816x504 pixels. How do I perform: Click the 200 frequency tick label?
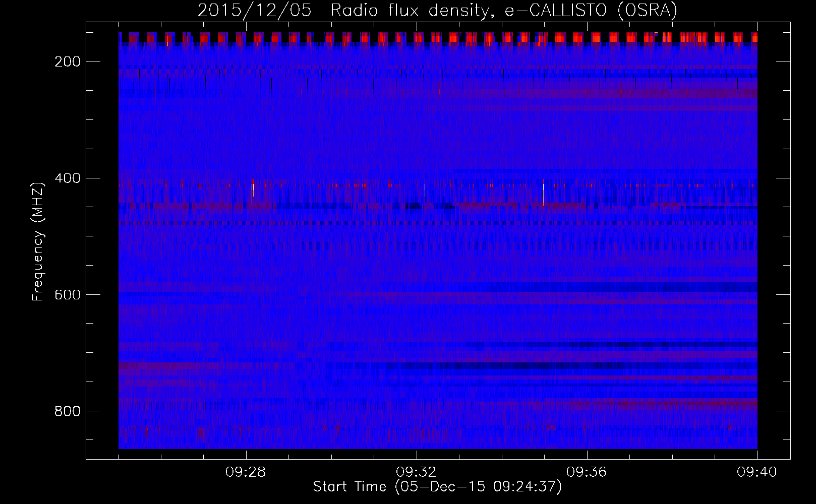click(68, 61)
